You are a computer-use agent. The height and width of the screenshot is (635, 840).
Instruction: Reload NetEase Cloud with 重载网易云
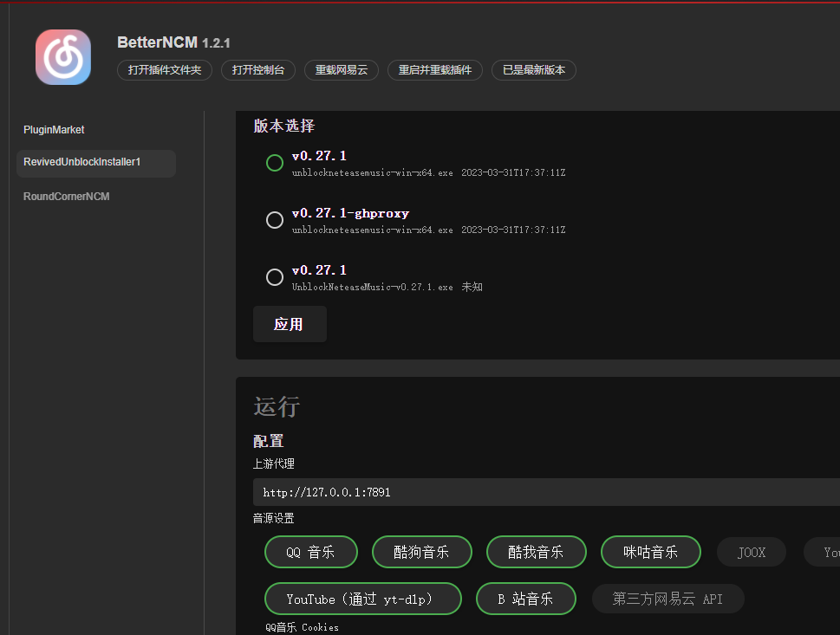click(x=341, y=70)
